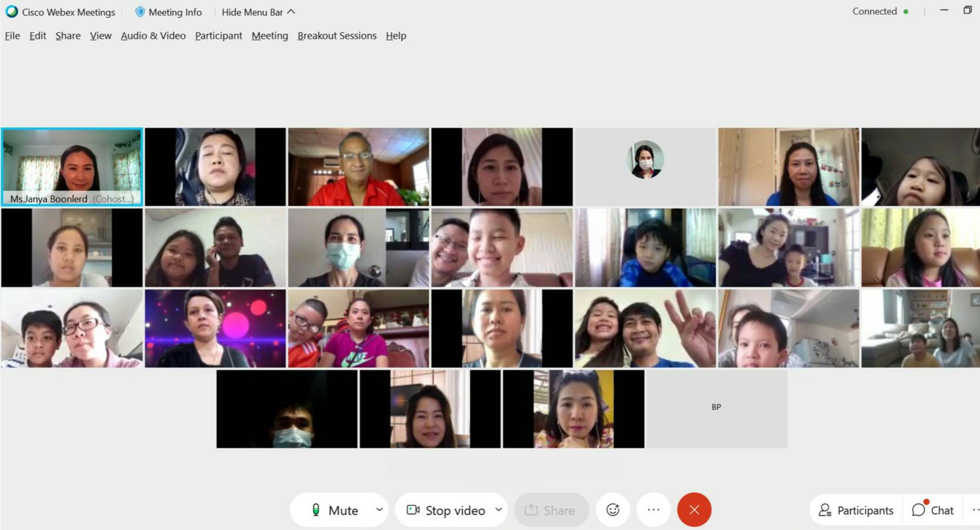Open the Edit menu
980x530 pixels.
point(38,36)
